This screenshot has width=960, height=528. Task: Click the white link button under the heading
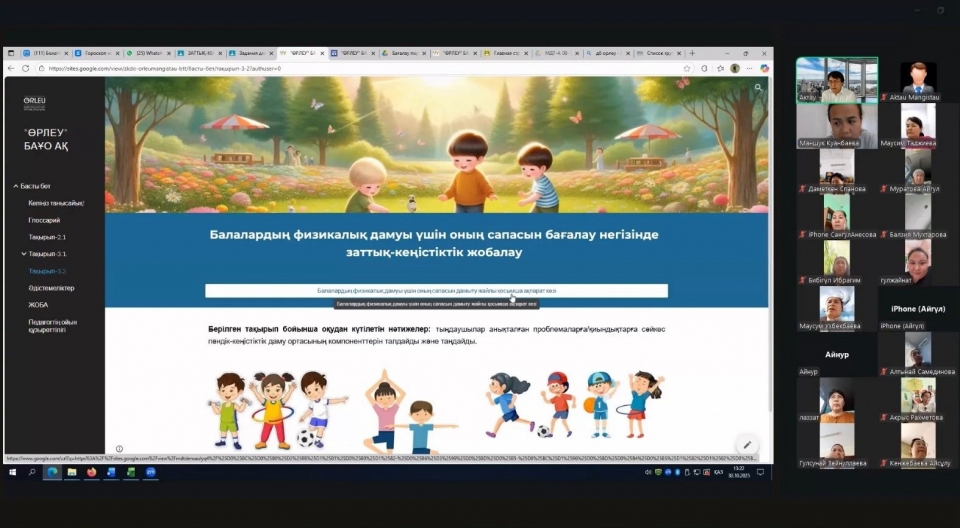click(436, 291)
